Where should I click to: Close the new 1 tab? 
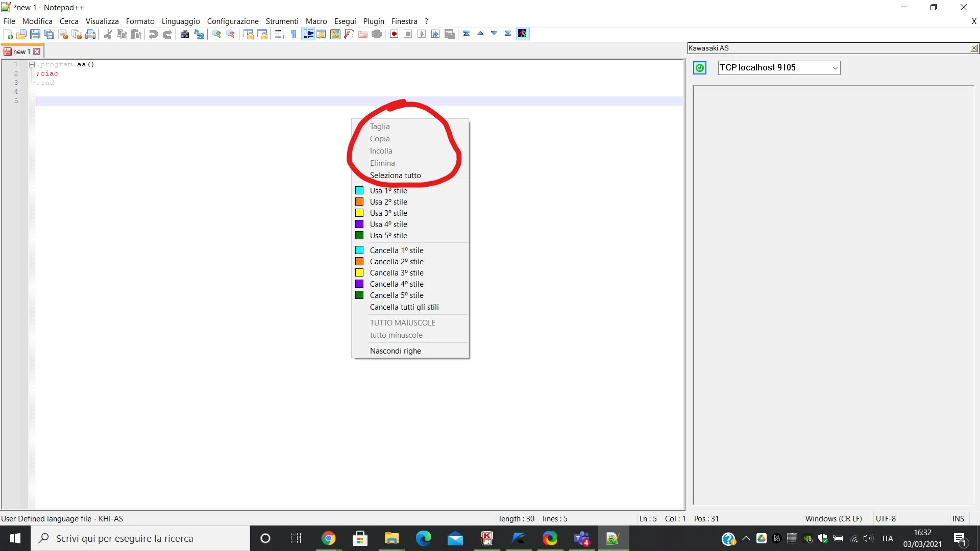pos(37,52)
